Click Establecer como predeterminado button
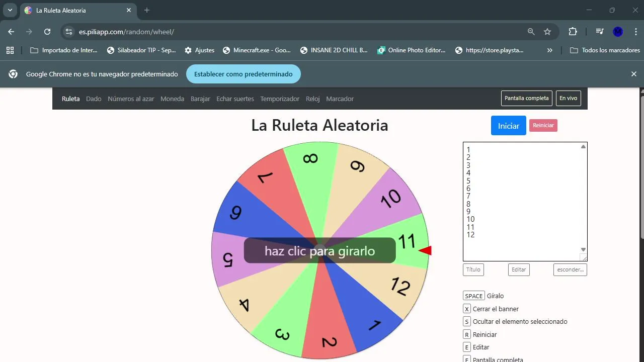This screenshot has width=644, height=362. coord(244,74)
